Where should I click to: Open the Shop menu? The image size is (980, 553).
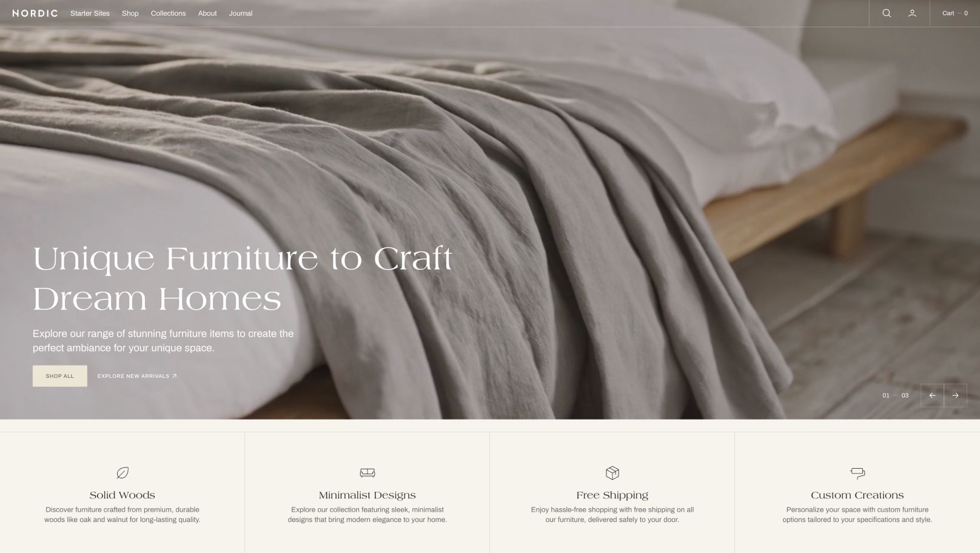130,13
